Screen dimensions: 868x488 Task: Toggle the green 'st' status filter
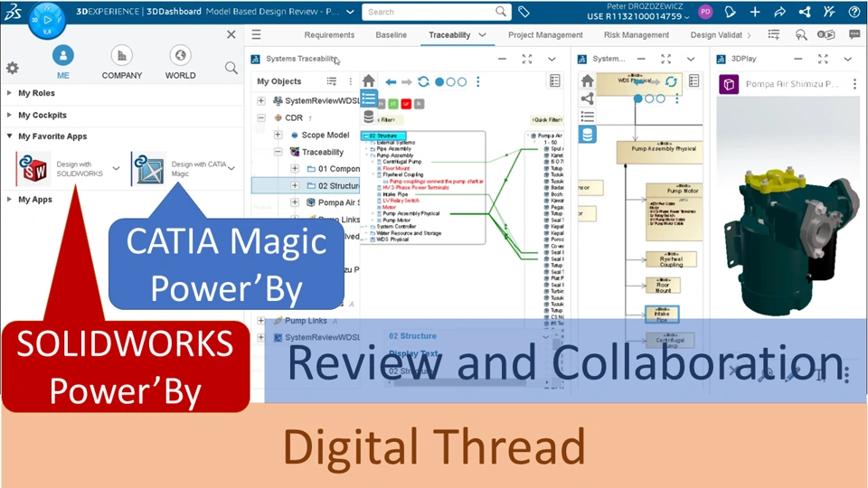(x=393, y=103)
